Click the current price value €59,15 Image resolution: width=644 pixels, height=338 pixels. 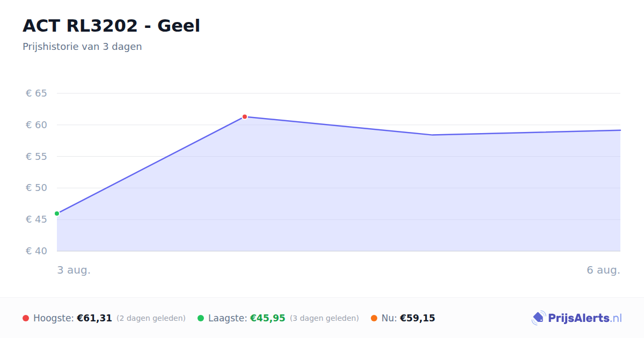coord(418,318)
